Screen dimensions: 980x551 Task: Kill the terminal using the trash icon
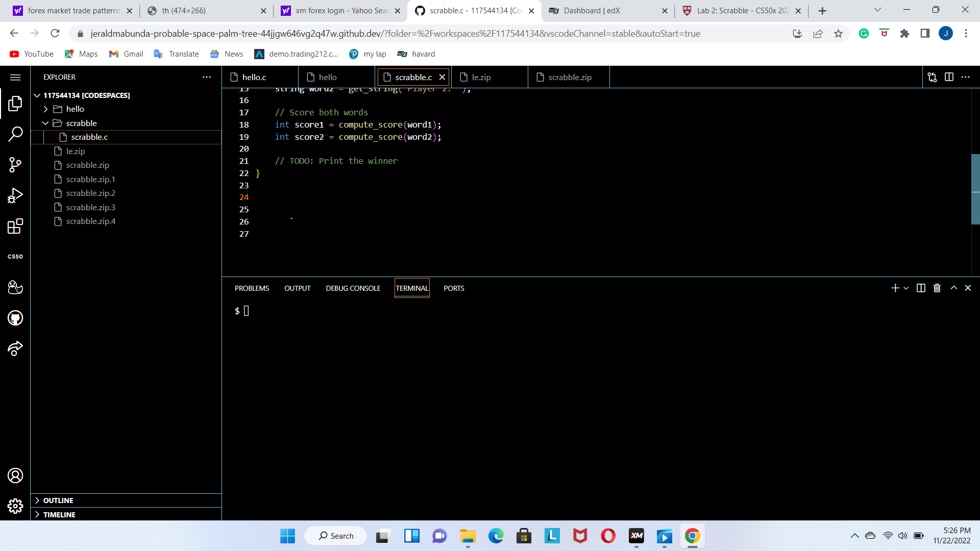936,288
